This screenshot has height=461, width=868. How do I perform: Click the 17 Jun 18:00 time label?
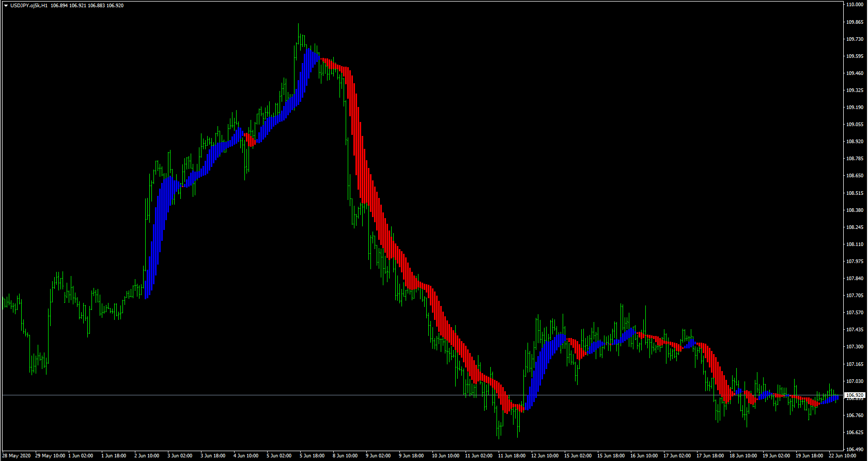(710, 456)
